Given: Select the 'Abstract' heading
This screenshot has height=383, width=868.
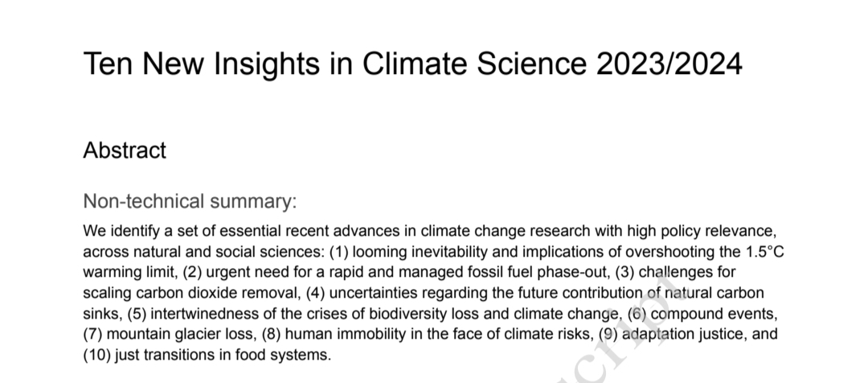Looking at the screenshot, I should (x=125, y=150).
